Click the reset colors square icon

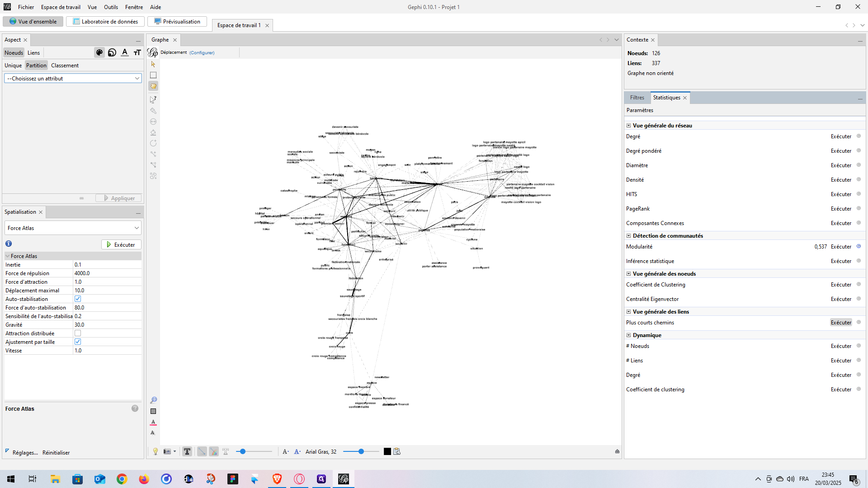coord(153,411)
